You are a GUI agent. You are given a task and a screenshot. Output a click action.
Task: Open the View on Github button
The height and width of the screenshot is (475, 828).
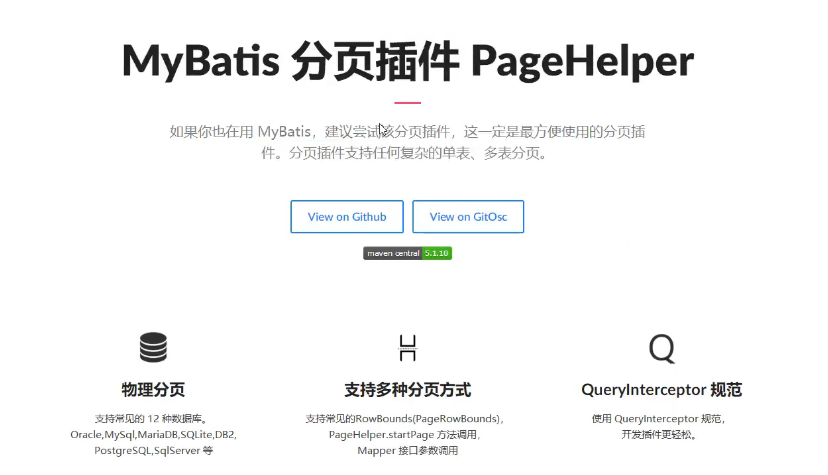347,216
